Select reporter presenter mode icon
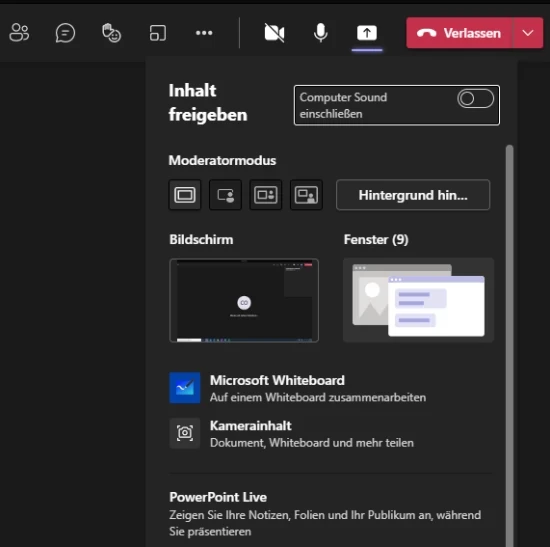 (306, 195)
